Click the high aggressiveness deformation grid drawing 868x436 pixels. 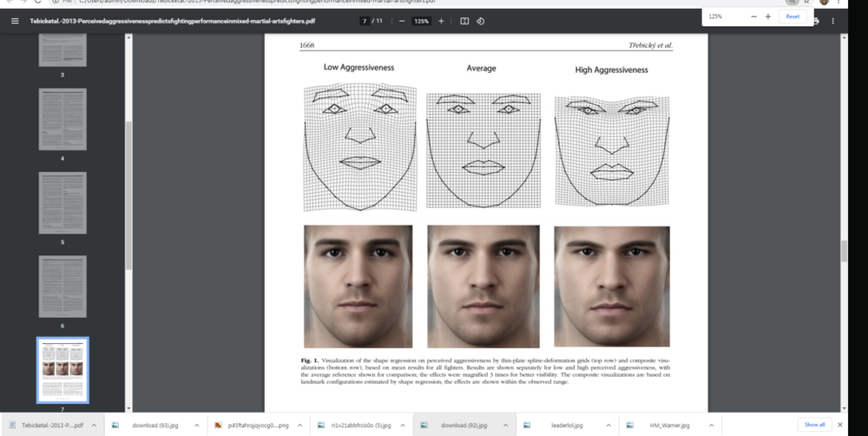612,151
